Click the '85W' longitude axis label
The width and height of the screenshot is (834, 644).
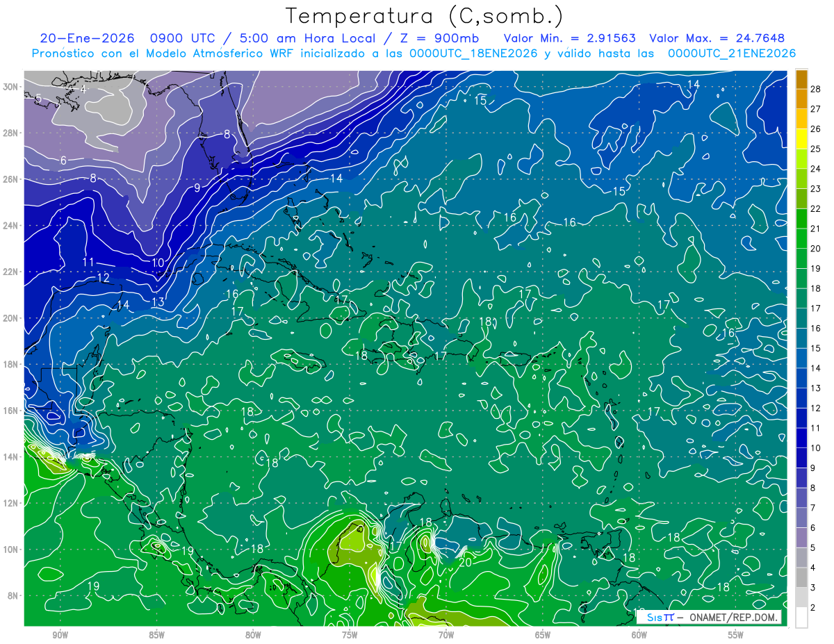click(156, 636)
